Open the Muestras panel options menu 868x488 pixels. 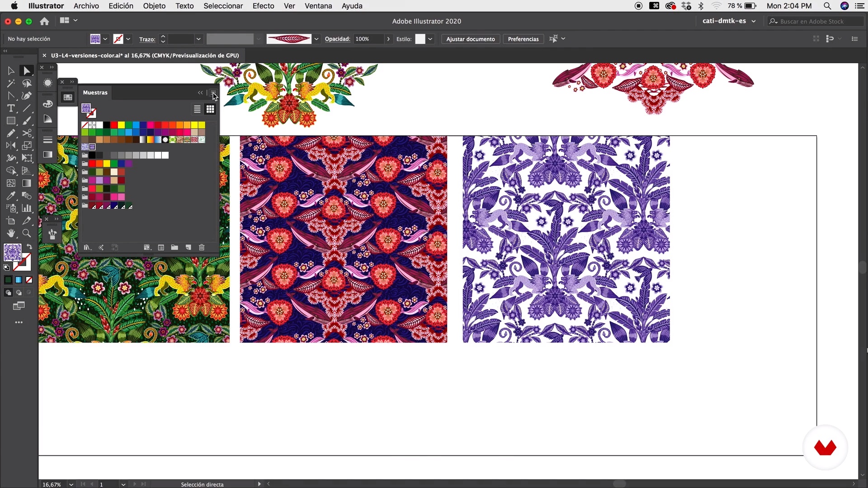[213, 93]
